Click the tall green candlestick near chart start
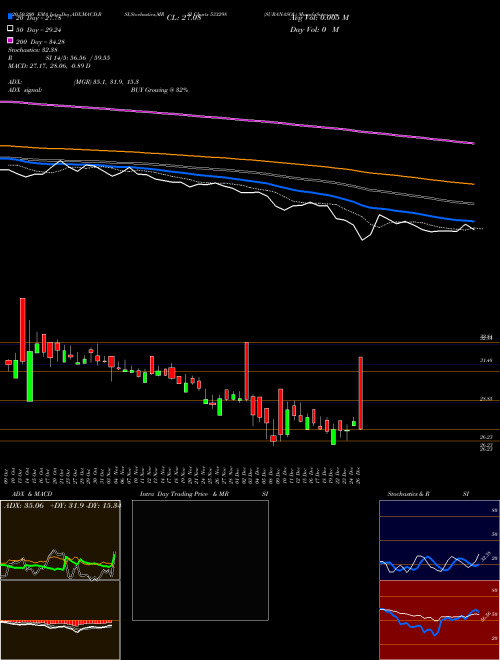 (x=30, y=376)
